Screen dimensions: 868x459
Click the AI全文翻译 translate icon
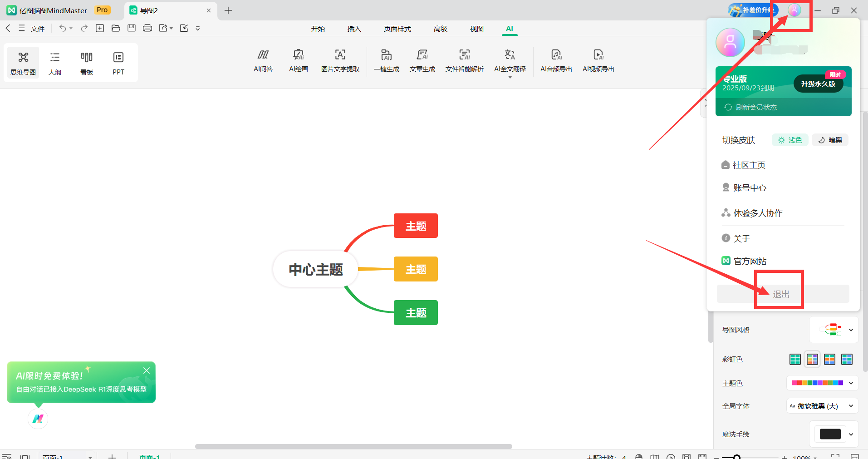click(x=510, y=55)
